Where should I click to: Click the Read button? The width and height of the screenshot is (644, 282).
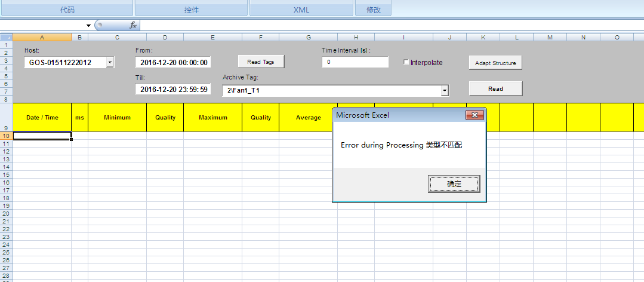(495, 88)
